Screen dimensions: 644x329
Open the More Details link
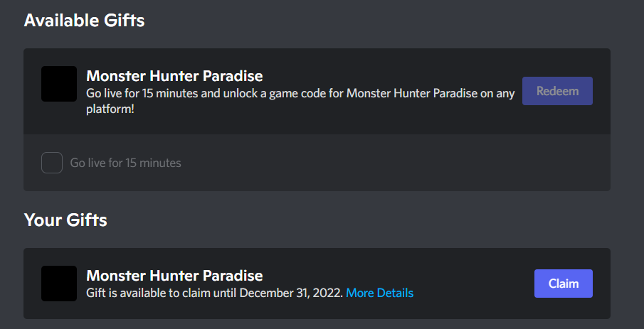pos(379,293)
